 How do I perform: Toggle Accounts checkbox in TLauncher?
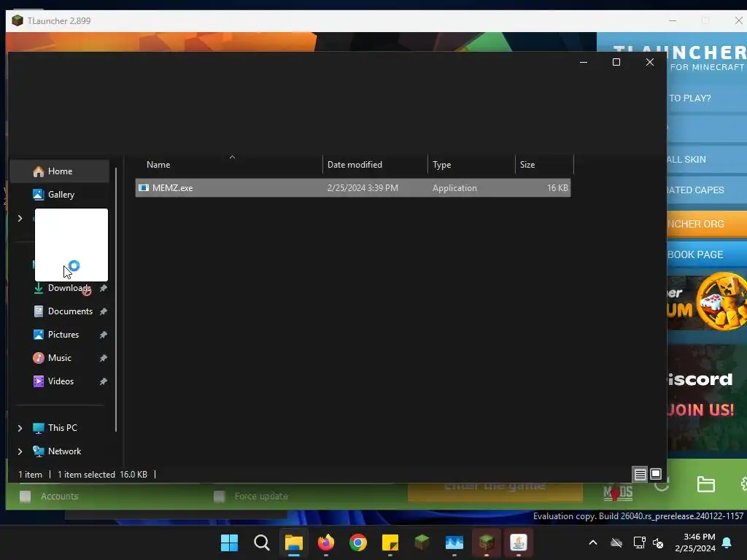coord(26,497)
